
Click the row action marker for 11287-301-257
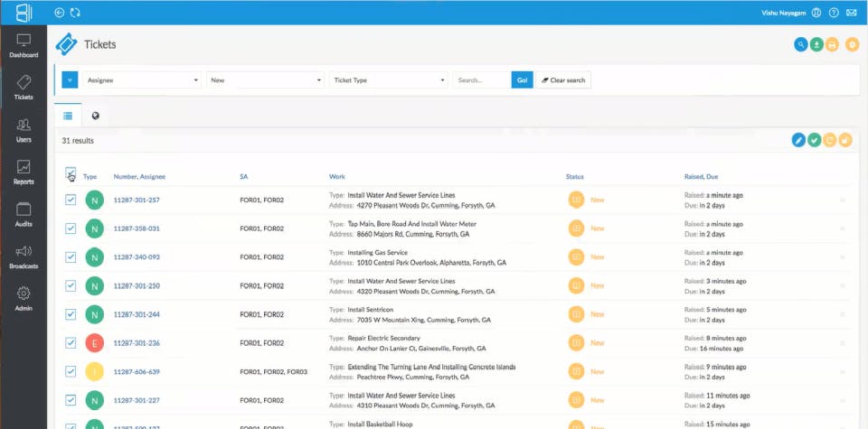843,200
